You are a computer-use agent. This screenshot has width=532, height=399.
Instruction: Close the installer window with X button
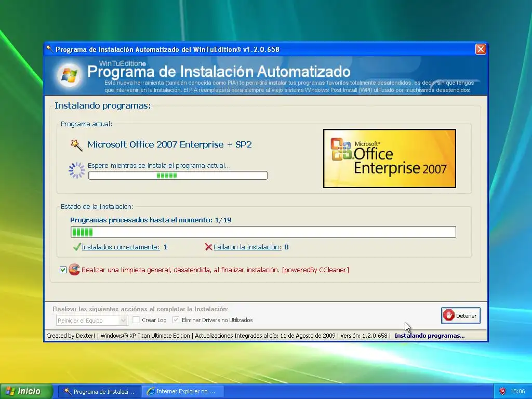[481, 49]
